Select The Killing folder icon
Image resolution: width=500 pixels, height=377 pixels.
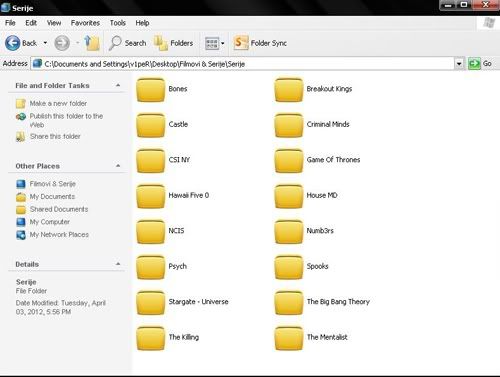tap(151, 338)
